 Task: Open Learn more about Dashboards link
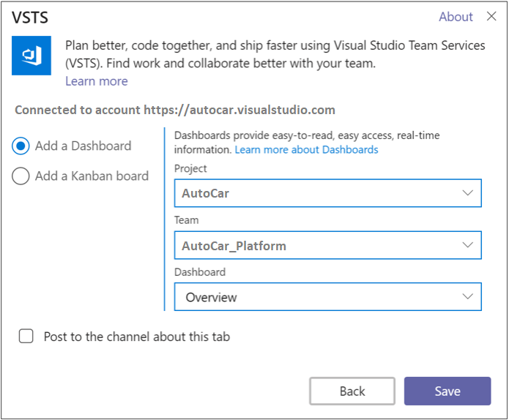(306, 149)
